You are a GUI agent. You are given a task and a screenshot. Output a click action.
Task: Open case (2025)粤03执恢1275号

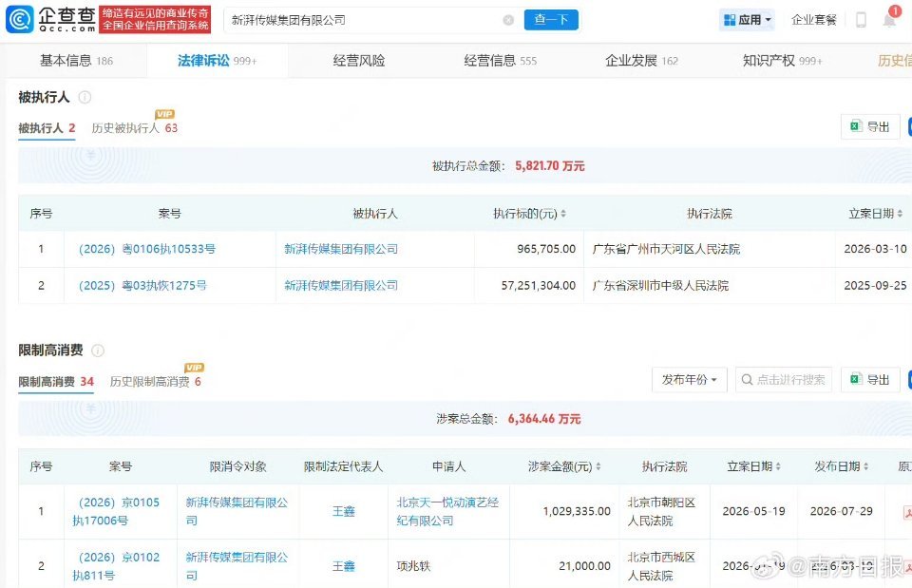[x=142, y=286]
